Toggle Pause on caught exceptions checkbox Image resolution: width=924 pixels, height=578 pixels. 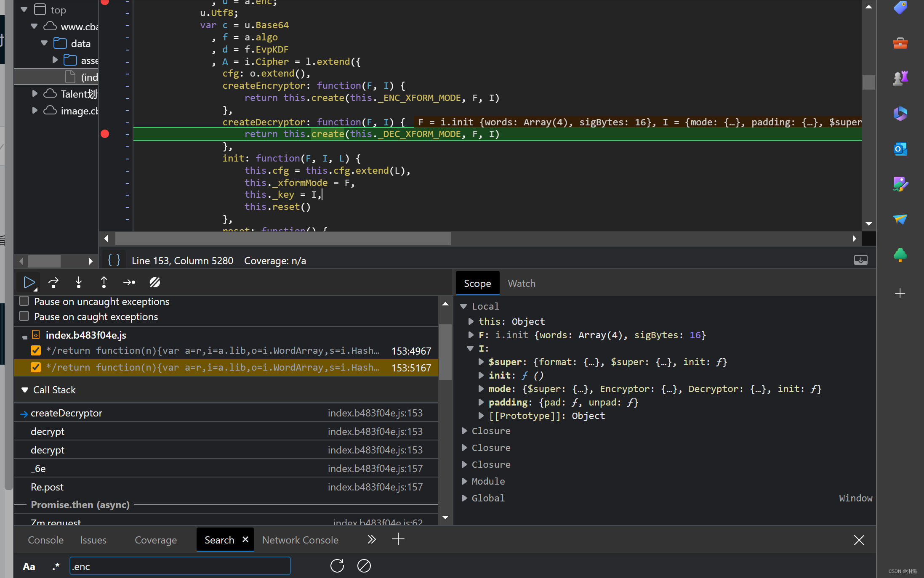pyautogui.click(x=24, y=316)
